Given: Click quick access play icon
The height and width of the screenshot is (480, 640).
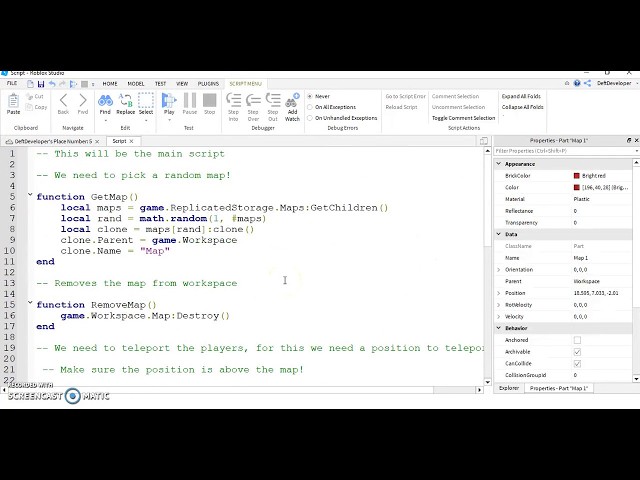Looking at the screenshot, I should pos(73,84).
